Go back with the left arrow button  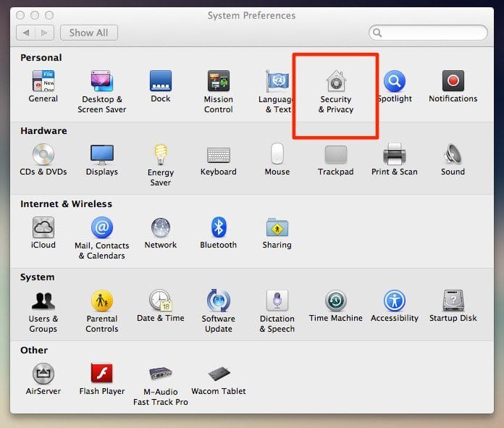26,33
